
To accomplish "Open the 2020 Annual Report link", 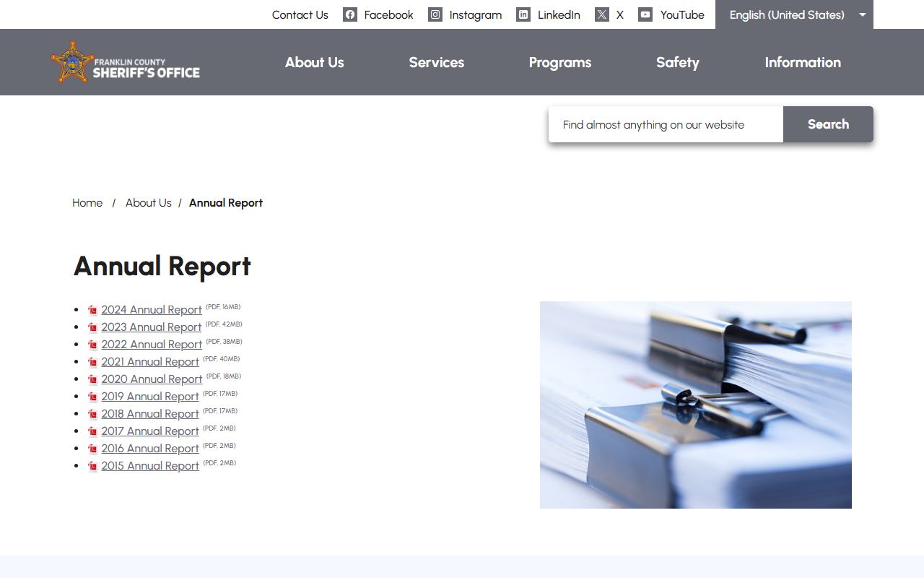I will 152,379.
